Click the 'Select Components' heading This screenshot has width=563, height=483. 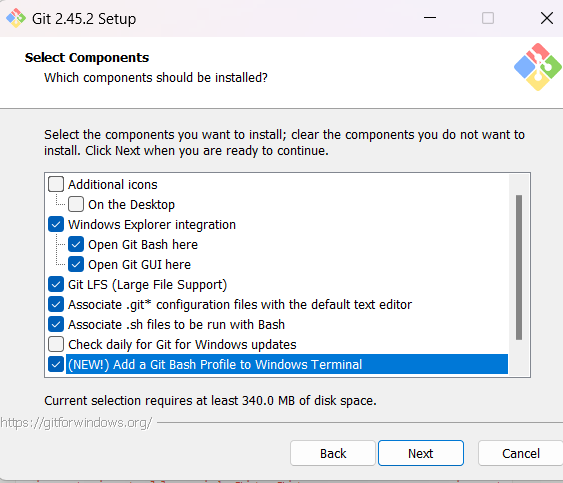(87, 57)
